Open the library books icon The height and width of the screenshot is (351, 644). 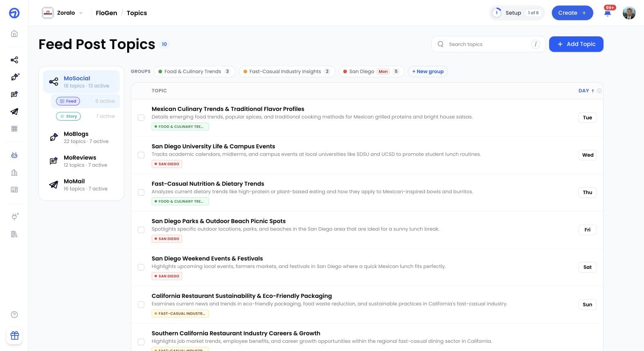tap(14, 234)
